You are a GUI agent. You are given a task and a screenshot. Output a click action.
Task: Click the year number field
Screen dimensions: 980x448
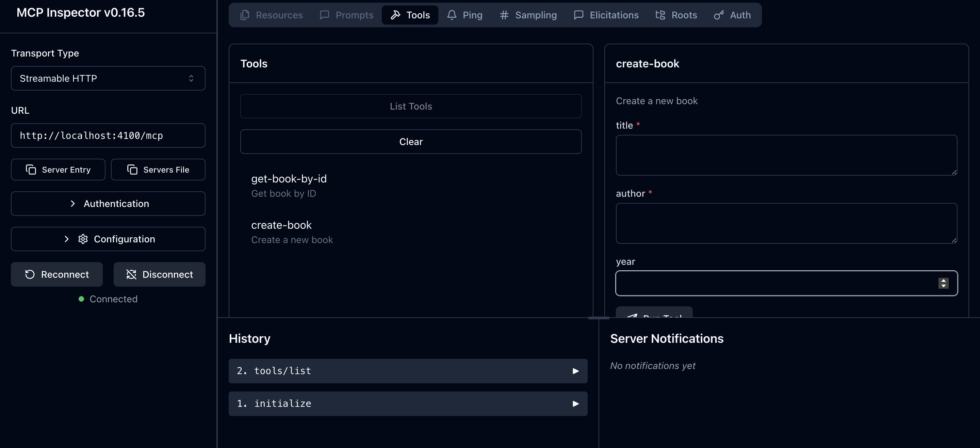coord(786,283)
